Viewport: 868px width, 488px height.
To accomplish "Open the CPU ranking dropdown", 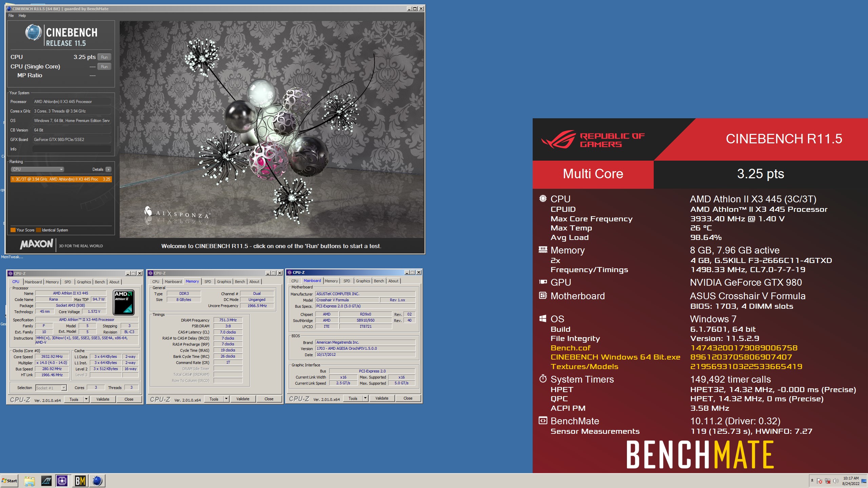I will click(38, 169).
